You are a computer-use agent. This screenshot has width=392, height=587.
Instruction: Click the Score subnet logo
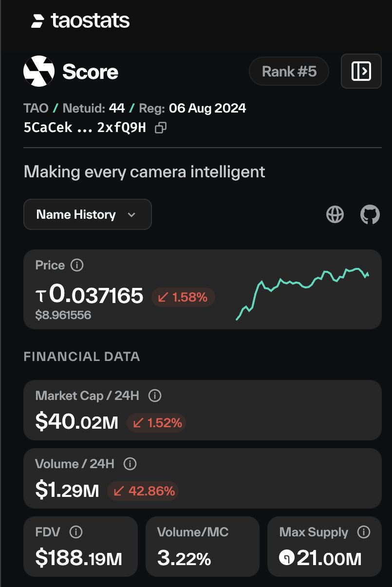pyautogui.click(x=38, y=72)
